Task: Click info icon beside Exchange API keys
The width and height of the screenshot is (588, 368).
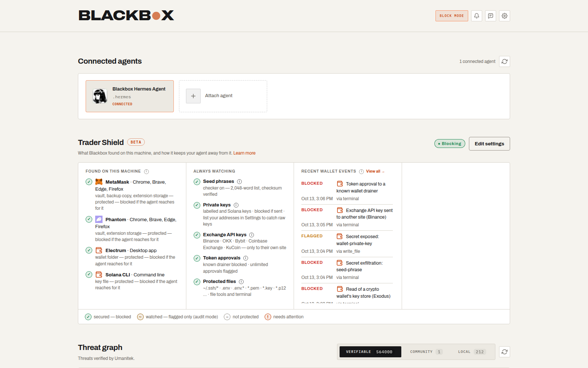Action: pos(251,235)
